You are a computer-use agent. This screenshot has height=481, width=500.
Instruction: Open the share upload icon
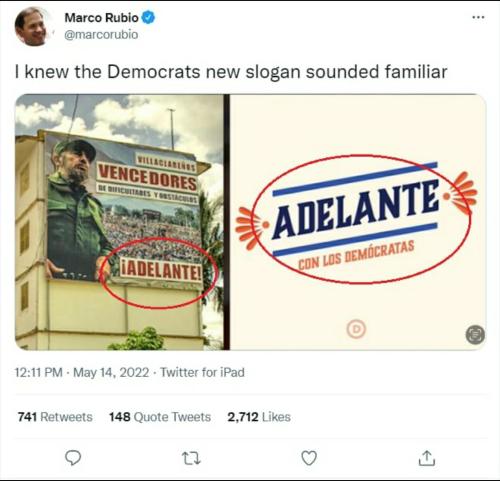point(427,458)
